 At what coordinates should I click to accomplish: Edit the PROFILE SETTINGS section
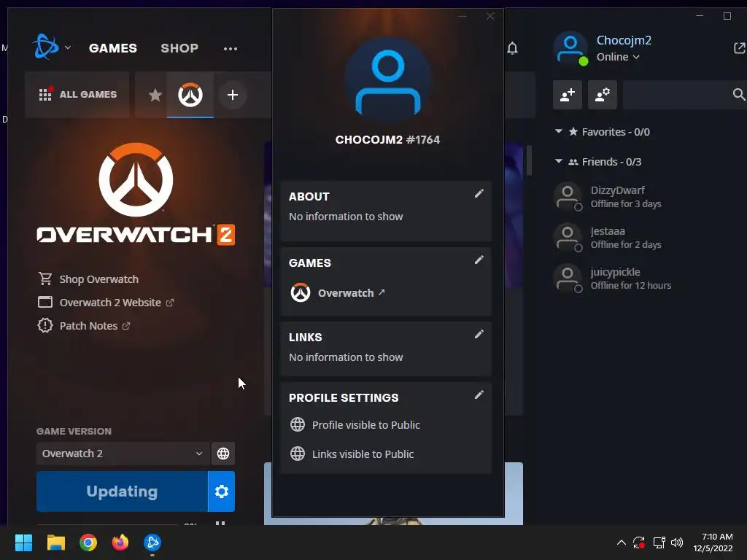click(x=479, y=394)
